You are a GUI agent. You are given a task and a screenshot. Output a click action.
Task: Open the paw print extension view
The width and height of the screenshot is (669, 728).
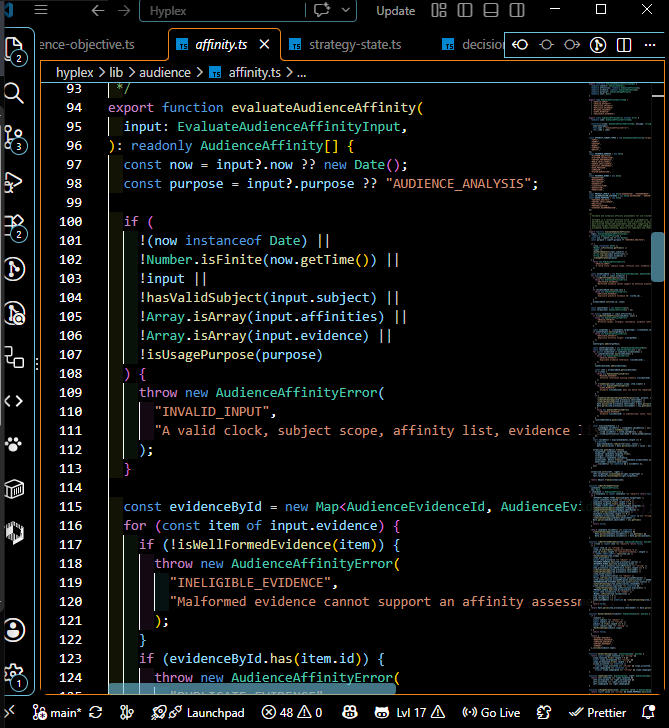(13, 444)
